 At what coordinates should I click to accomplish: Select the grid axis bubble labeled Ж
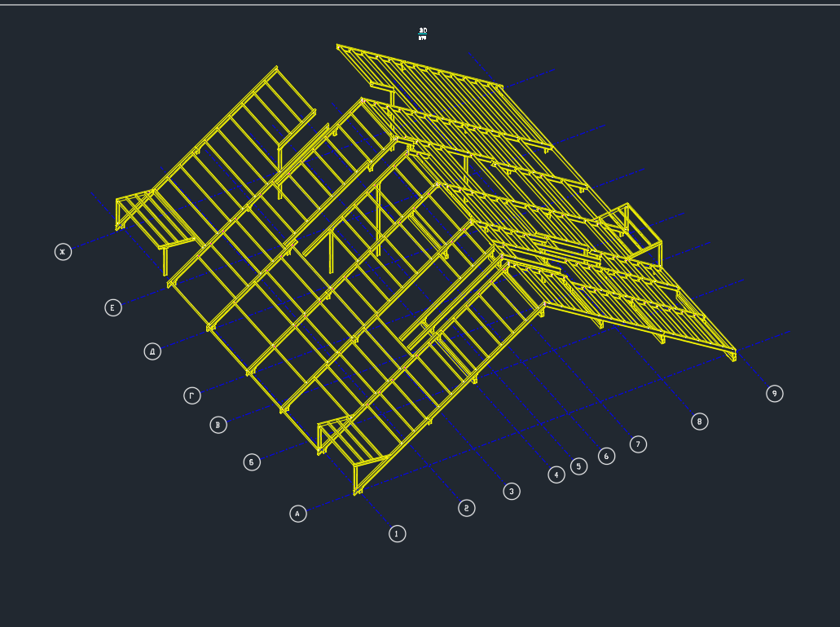[x=64, y=252]
